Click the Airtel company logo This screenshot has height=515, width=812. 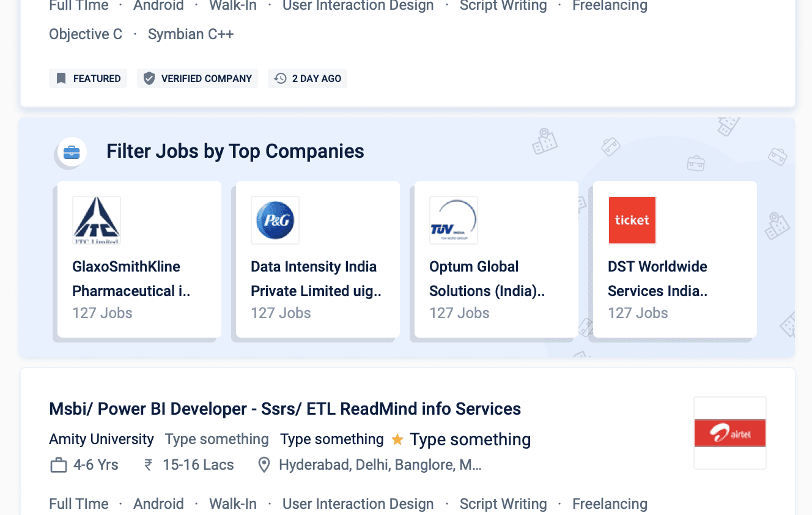730,433
